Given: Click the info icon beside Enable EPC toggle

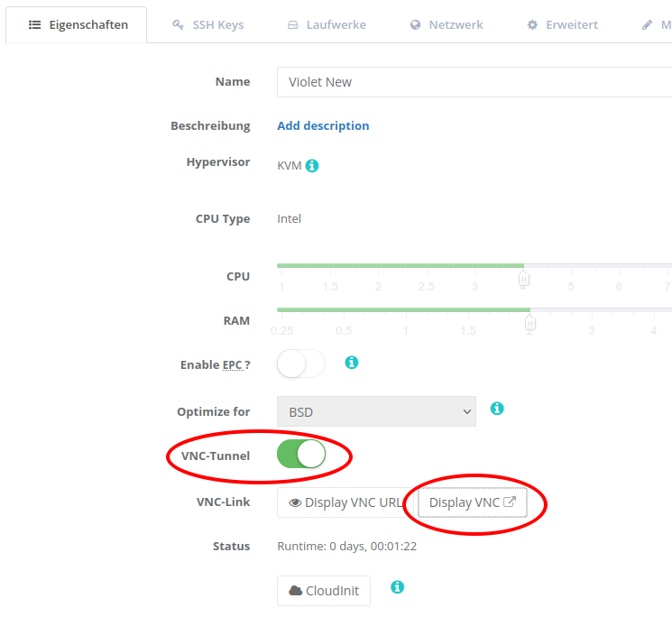Looking at the screenshot, I should point(352,363).
